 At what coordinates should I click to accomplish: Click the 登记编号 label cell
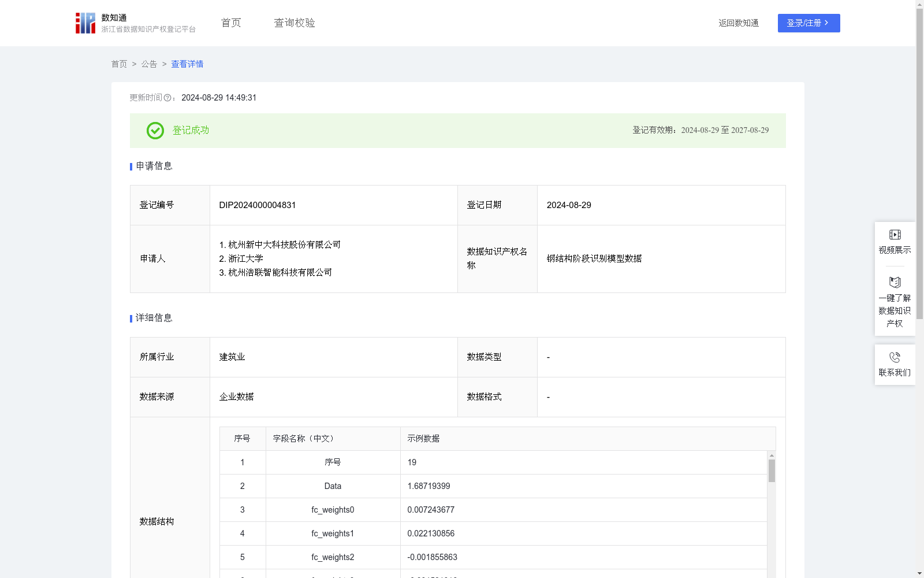[170, 205]
